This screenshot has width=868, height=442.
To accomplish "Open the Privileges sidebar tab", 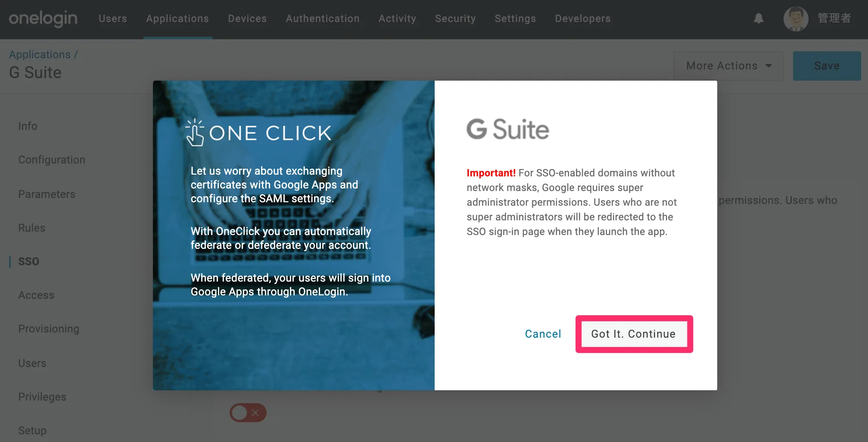I will (42, 397).
